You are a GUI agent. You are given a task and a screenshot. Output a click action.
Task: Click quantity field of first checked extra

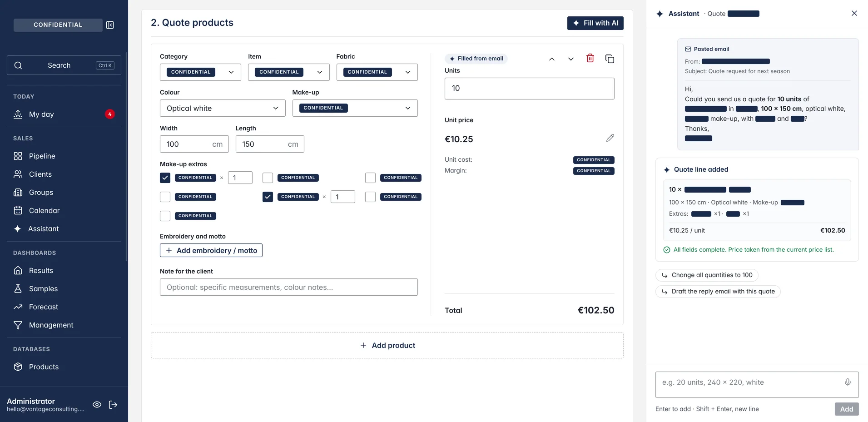240,178
